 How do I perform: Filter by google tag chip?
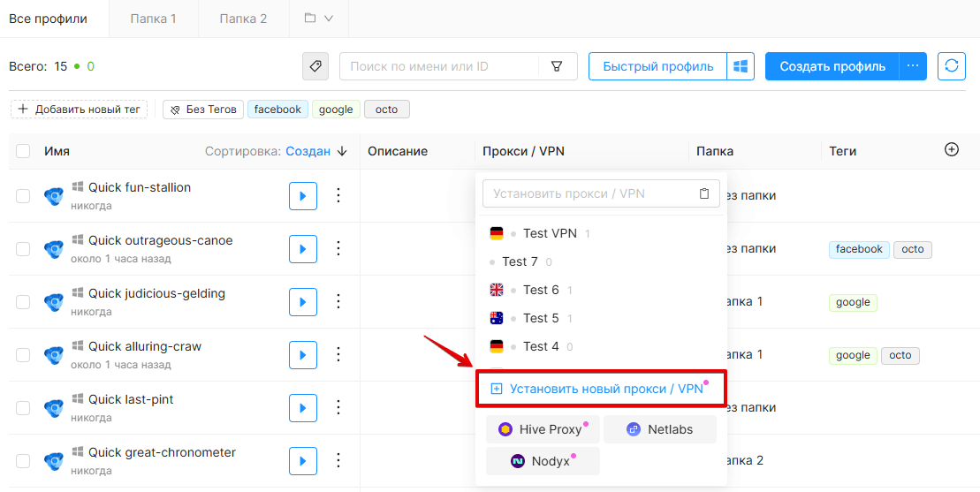pos(336,110)
